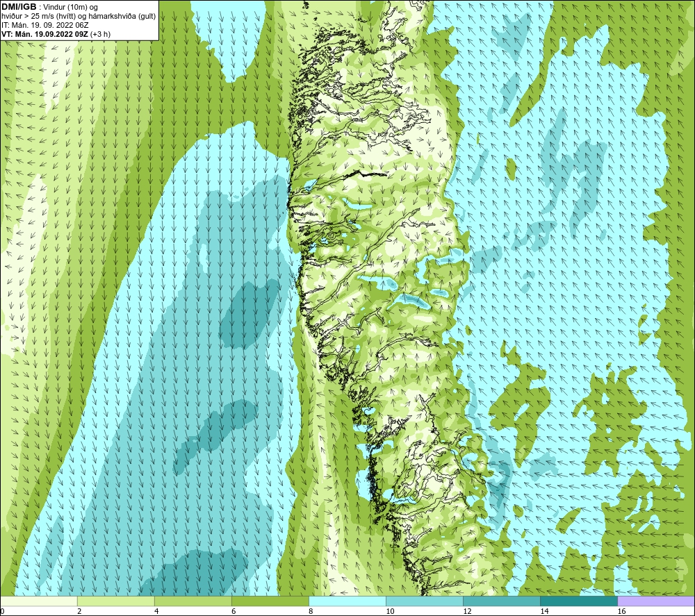Click the legend tick label '0'

click(x=3, y=612)
